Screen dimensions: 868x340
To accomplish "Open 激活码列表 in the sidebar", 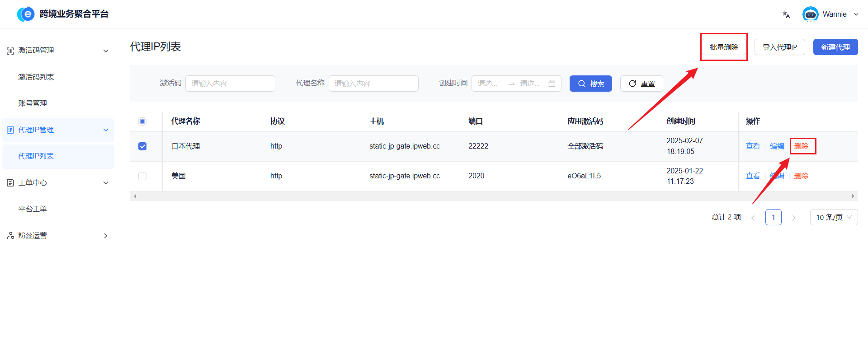I will coord(36,77).
